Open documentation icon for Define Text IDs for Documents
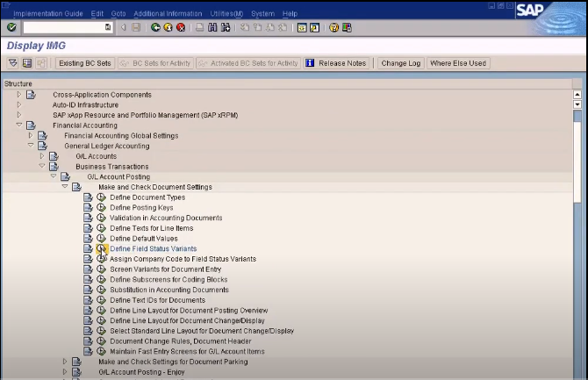 tap(88, 300)
